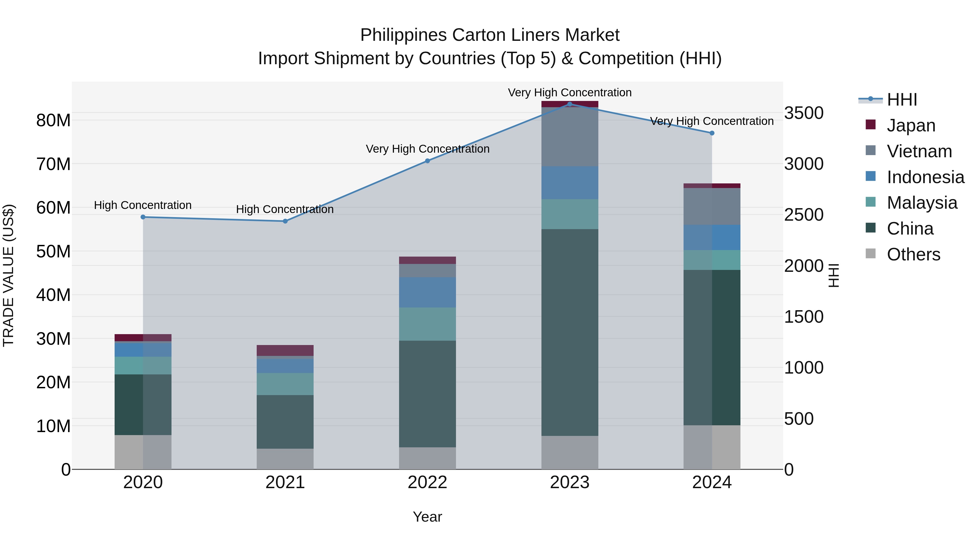The height and width of the screenshot is (551, 980).
Task: Click the 2023 HHI data point
Action: coord(569,104)
